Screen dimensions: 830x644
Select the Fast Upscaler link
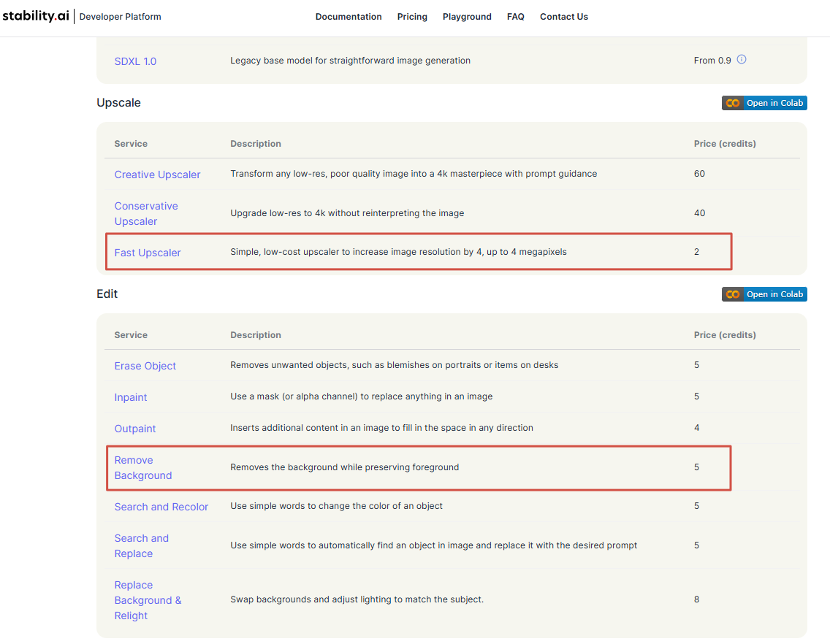click(148, 253)
